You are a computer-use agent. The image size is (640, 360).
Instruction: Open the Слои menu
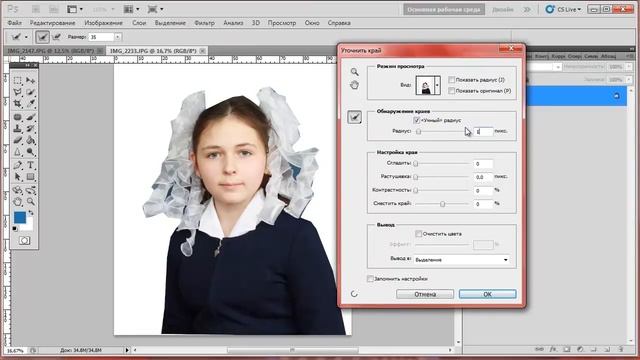tap(139, 23)
